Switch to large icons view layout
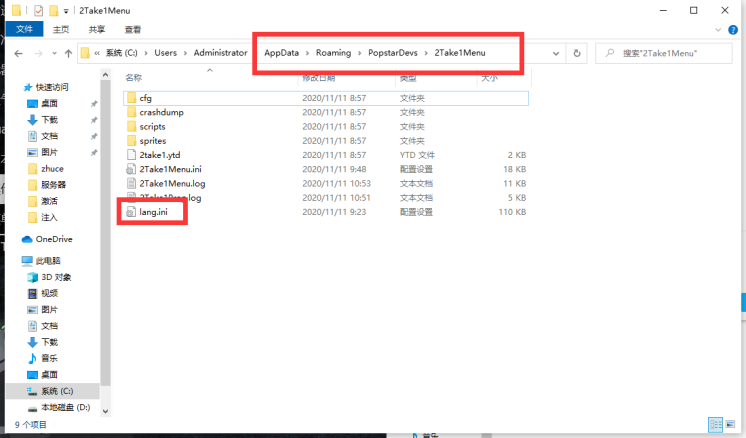The height and width of the screenshot is (438, 746). [x=730, y=424]
